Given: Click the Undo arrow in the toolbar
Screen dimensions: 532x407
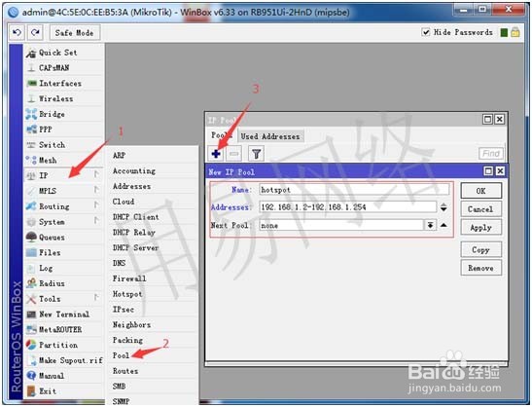Looking at the screenshot, I should (17, 32).
